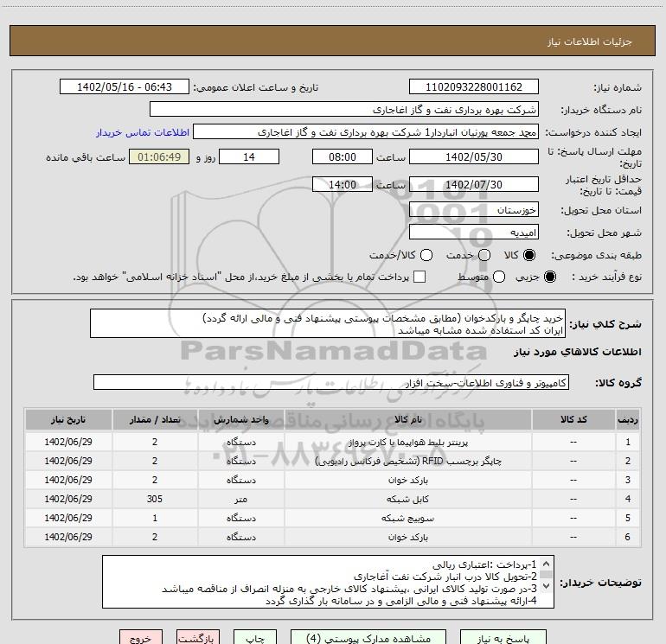Click the پاسخ به نیاز button
Screen dimensions: 666x644
coord(503,638)
